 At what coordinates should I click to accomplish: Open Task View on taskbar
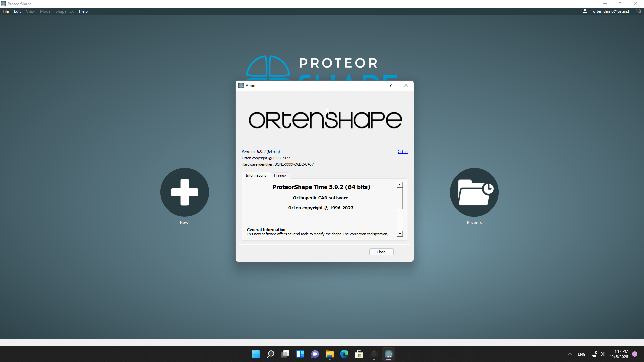click(x=285, y=354)
